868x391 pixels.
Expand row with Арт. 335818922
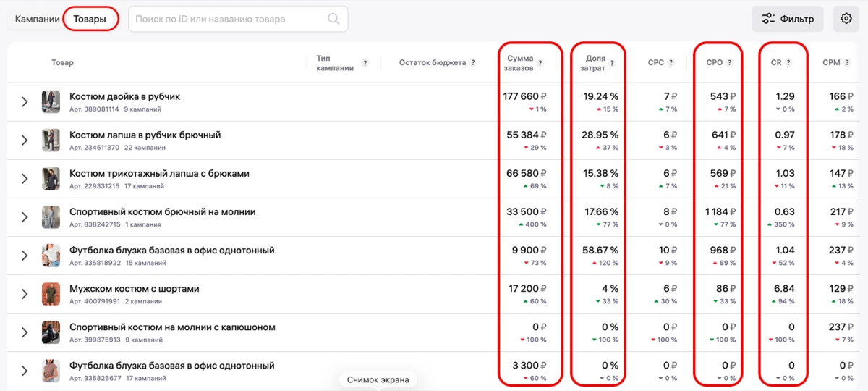[25, 256]
